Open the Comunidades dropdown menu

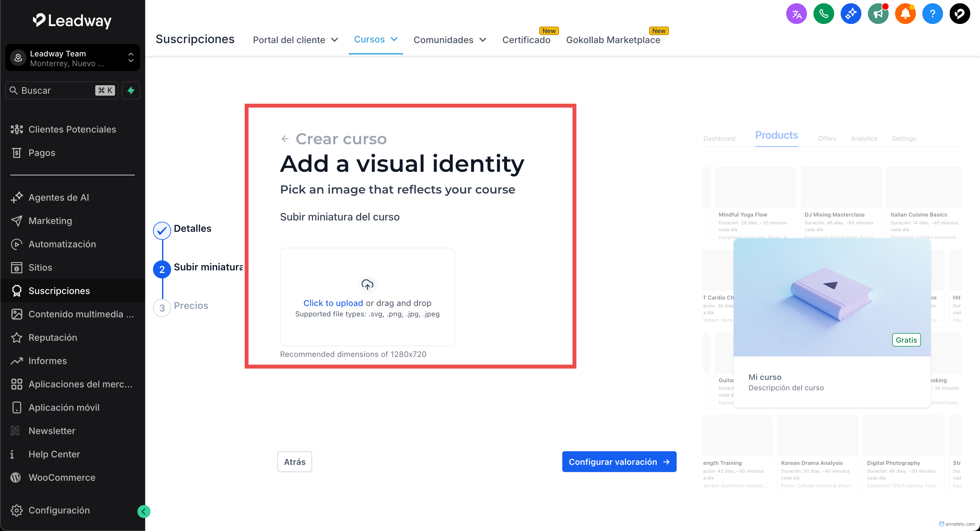pyautogui.click(x=450, y=40)
